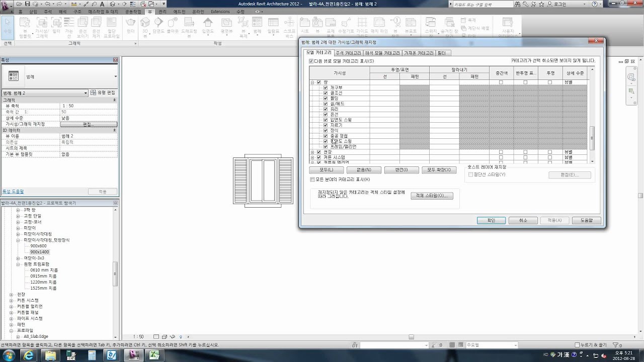The width and height of the screenshot is (644, 362).
Task: Click the Undo arrow in quick access toolbar
Action: pyautogui.click(x=47, y=4)
